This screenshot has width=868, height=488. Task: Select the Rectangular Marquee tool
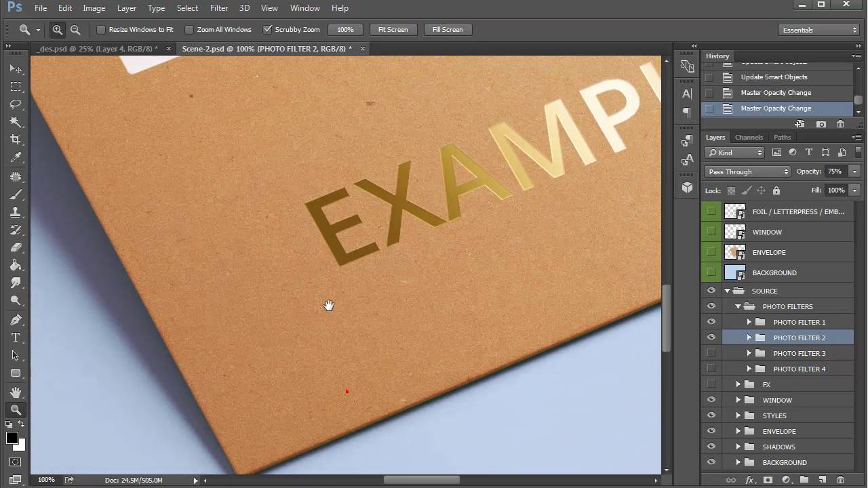(16, 87)
